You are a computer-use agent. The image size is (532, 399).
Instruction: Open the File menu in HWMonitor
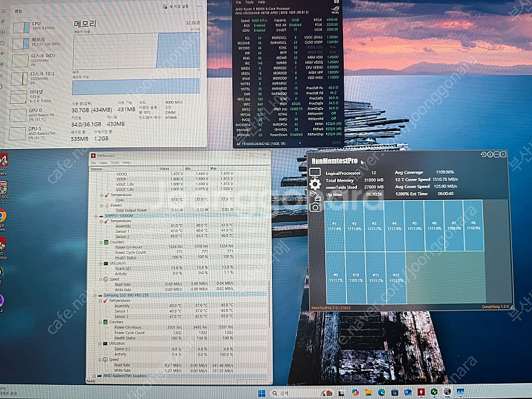click(x=93, y=162)
